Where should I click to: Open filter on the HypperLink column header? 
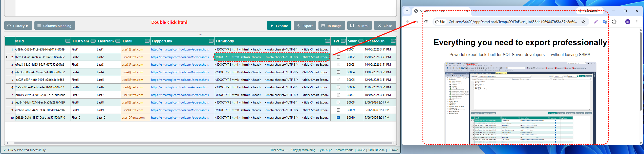pyautogui.click(x=211, y=41)
